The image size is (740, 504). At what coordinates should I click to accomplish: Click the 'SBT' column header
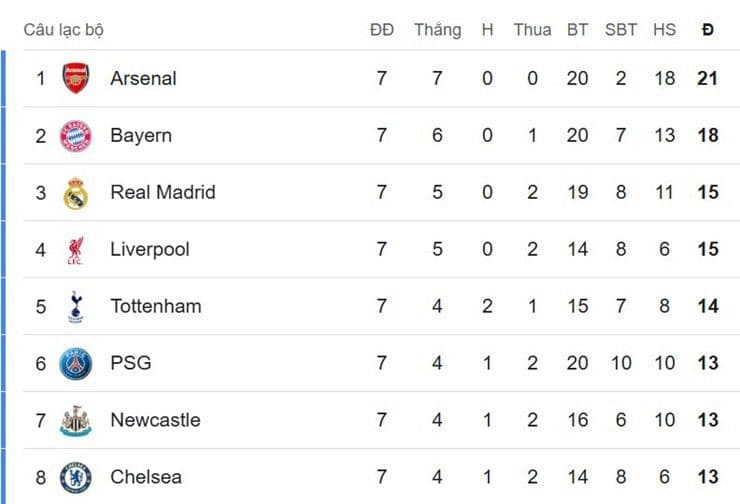pyautogui.click(x=620, y=30)
